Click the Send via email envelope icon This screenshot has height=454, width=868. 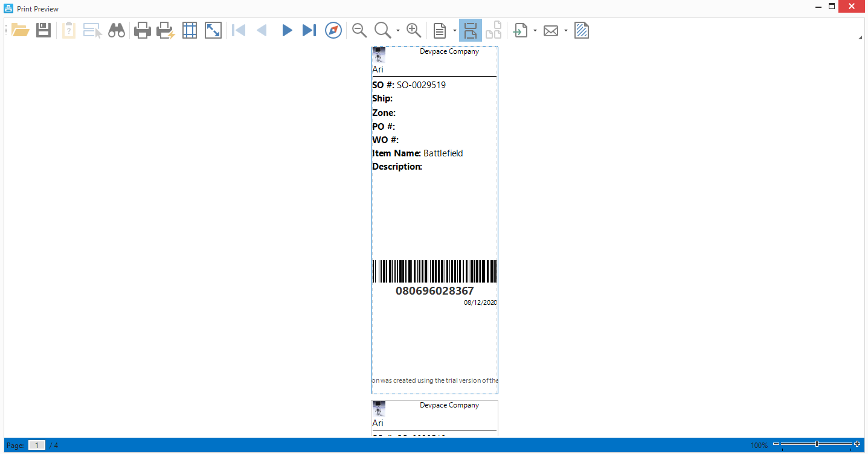(551, 30)
